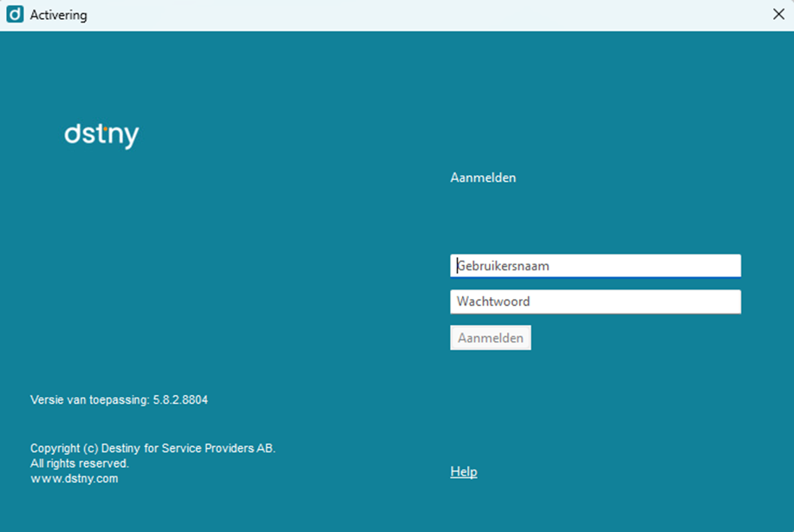Click the dstny app icon in title bar
794x532 pixels.
[x=15, y=15]
